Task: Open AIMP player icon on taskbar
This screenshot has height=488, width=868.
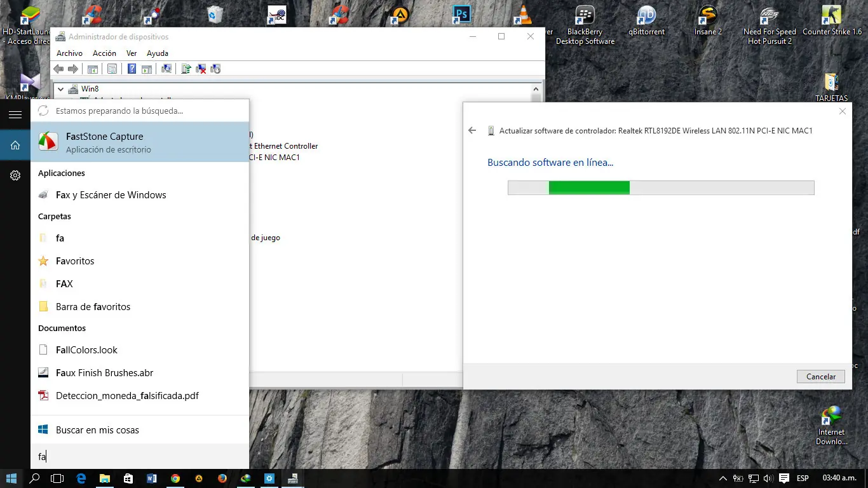Action: click(x=199, y=478)
